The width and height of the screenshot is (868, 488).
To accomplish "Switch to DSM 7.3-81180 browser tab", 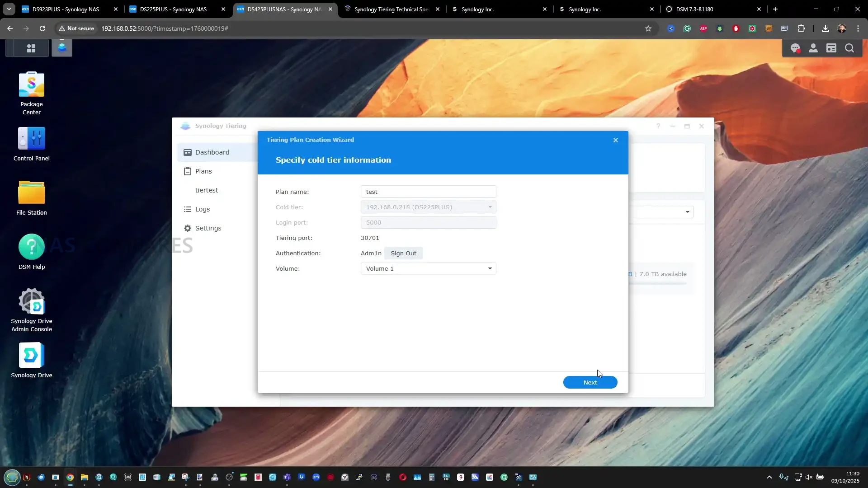I will pyautogui.click(x=694, y=9).
